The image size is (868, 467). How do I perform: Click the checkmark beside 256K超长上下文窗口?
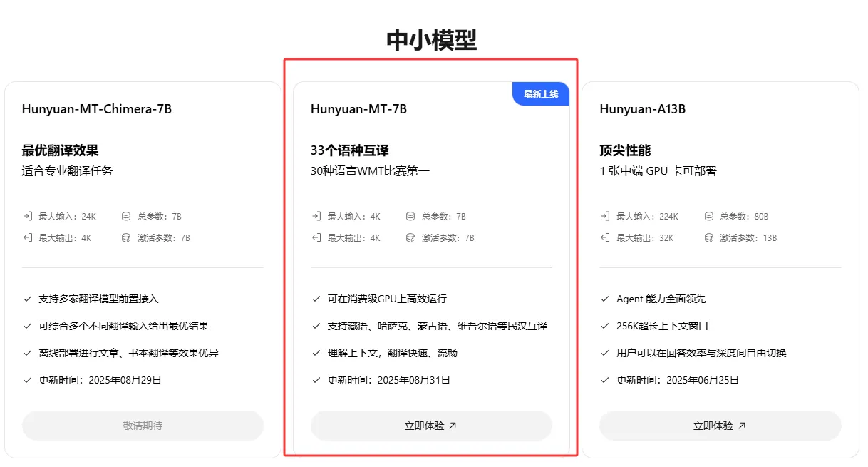(x=606, y=326)
